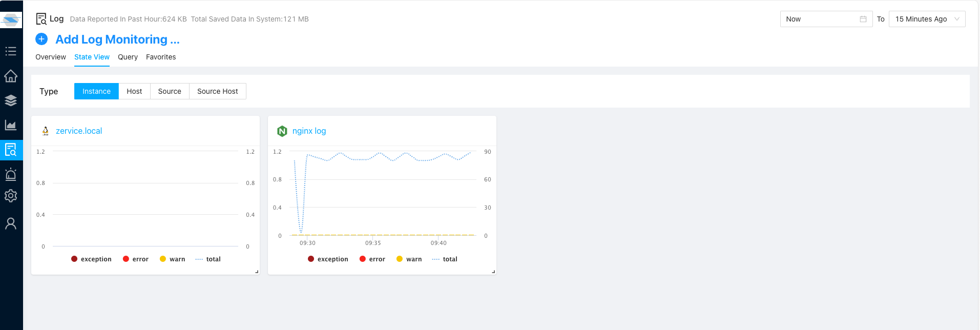Toggle warn yellow swatch in zervice.local legend
The image size is (980, 330).
163,259
